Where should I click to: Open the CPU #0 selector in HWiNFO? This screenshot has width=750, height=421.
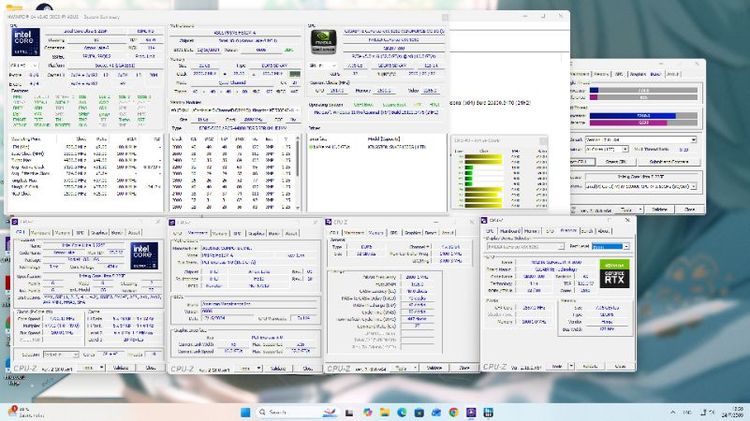coord(24,65)
